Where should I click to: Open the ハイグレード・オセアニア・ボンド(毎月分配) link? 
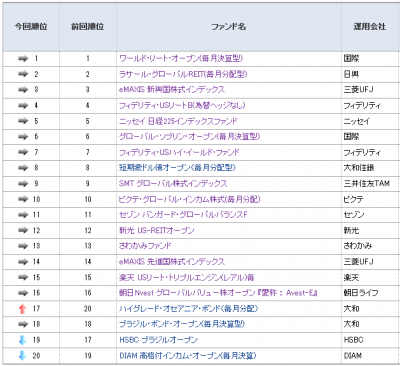tap(188, 309)
